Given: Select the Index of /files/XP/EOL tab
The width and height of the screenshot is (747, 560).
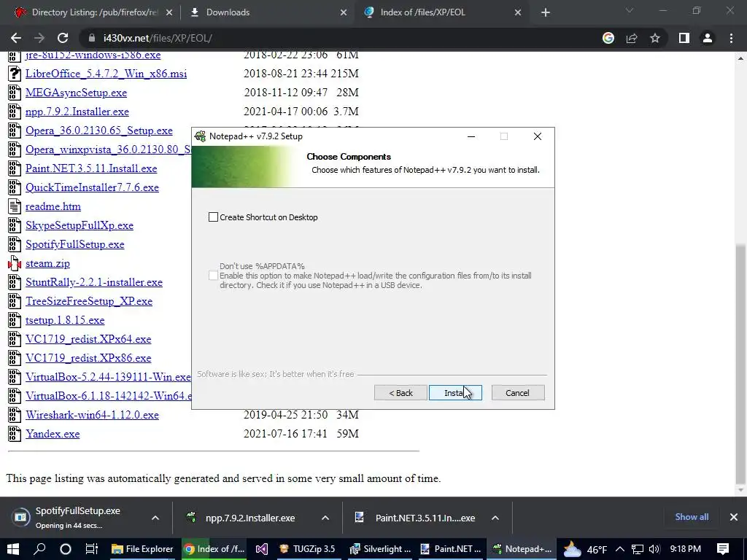Looking at the screenshot, I should [x=442, y=12].
